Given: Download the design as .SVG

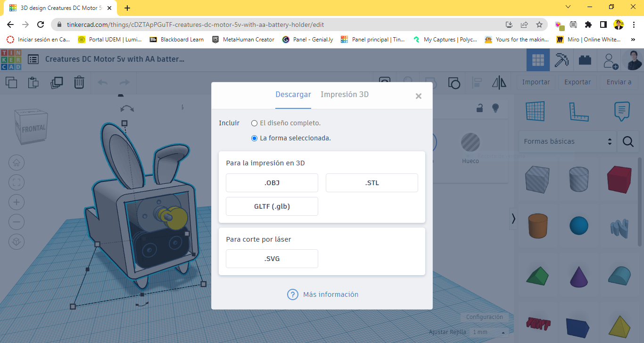Looking at the screenshot, I should pos(272,259).
